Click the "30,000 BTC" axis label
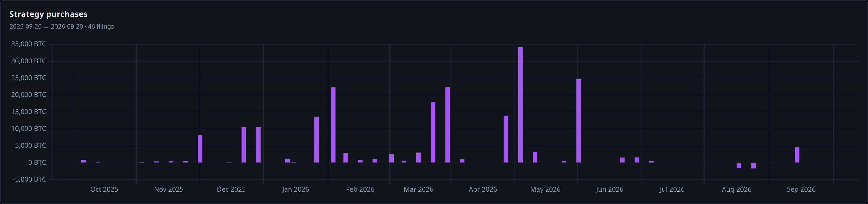This screenshot has width=868, height=204. click(x=29, y=61)
